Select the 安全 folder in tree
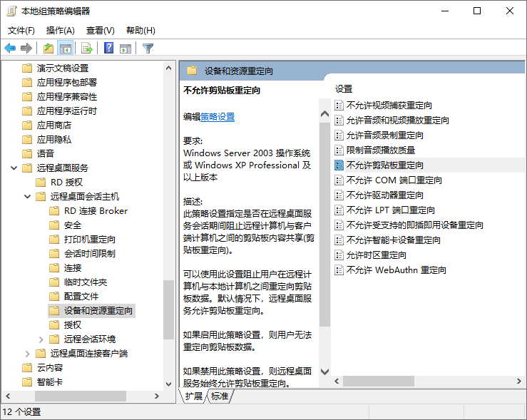 tap(73, 225)
